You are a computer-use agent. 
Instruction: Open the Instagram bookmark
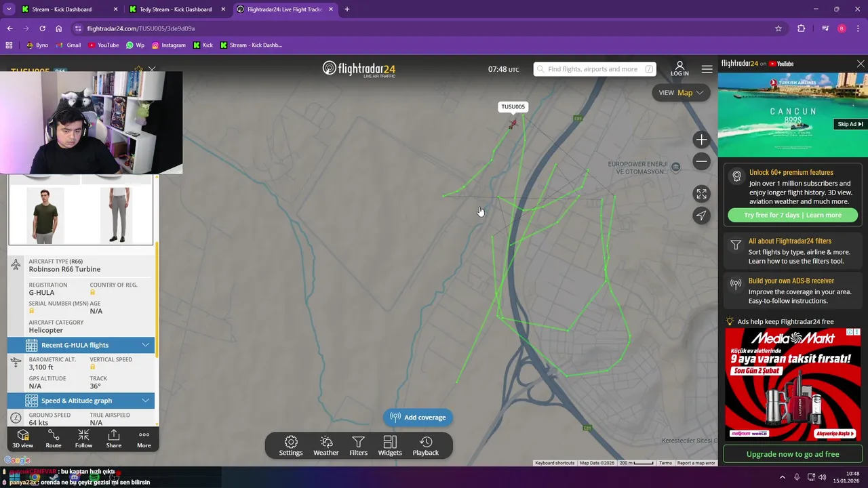[x=168, y=45]
